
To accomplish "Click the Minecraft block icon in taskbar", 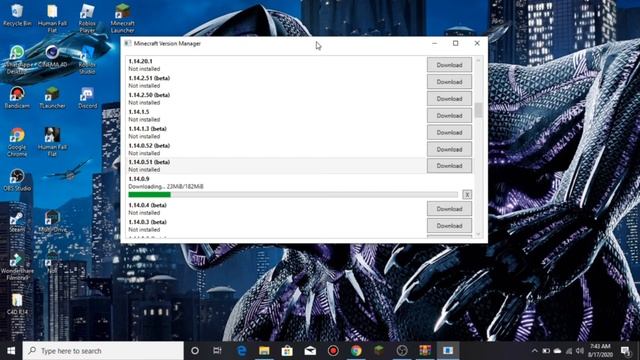I will 379,351.
